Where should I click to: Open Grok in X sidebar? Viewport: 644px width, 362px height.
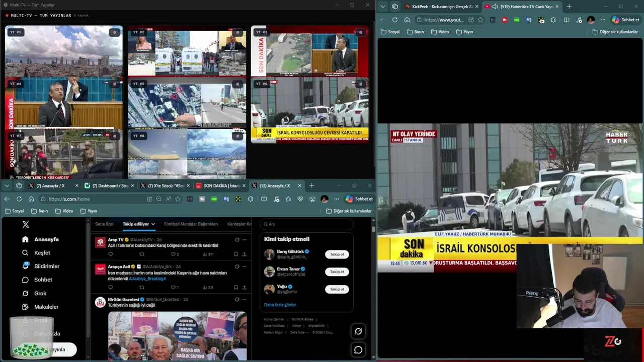coord(34,293)
